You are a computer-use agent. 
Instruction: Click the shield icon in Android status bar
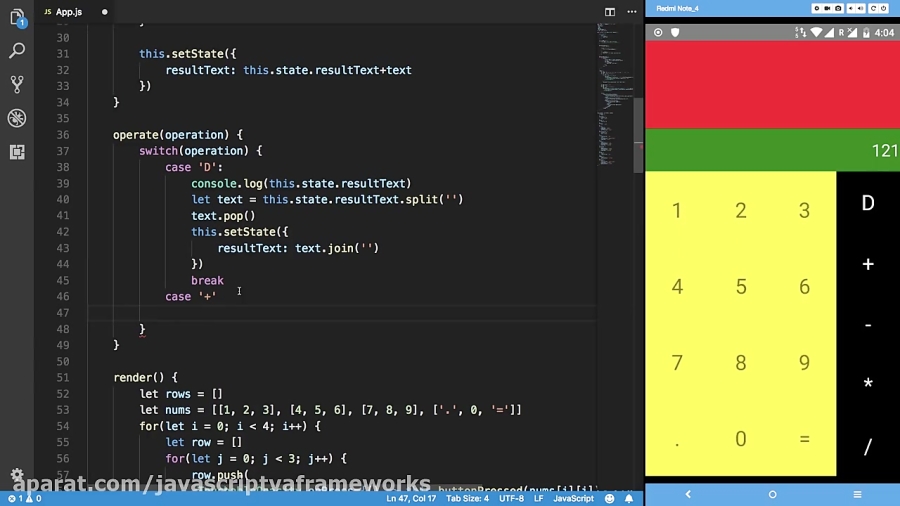(675, 33)
